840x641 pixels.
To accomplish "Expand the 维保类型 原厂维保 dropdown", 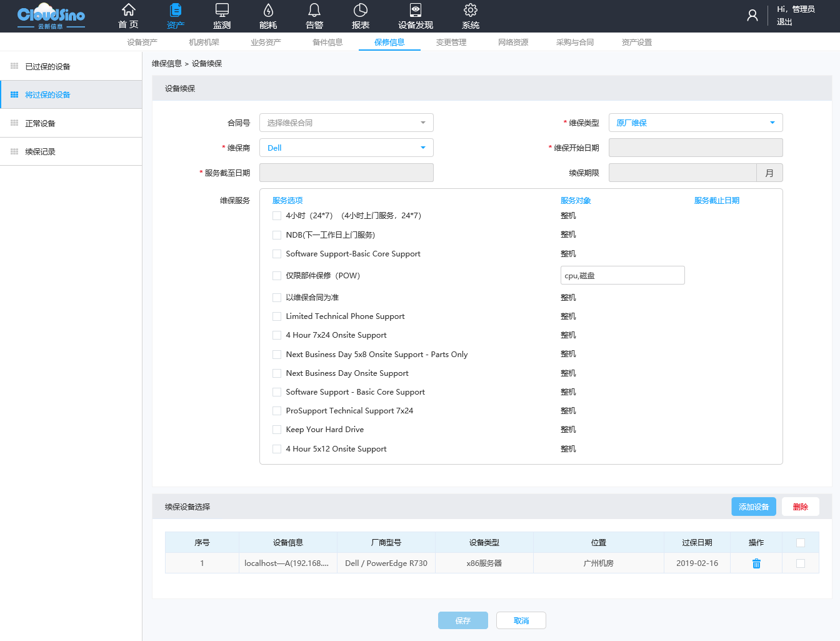I will click(x=695, y=123).
